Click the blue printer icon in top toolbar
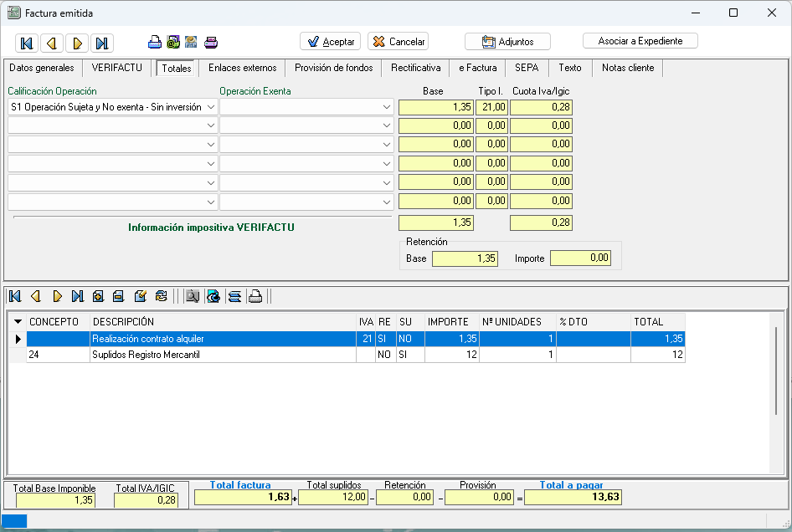 155,43
